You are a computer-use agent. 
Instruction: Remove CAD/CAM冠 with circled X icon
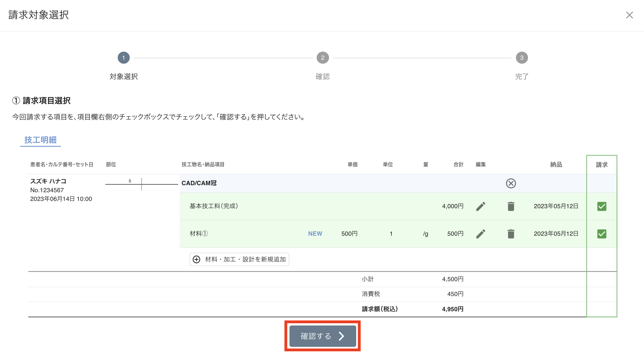click(x=511, y=183)
